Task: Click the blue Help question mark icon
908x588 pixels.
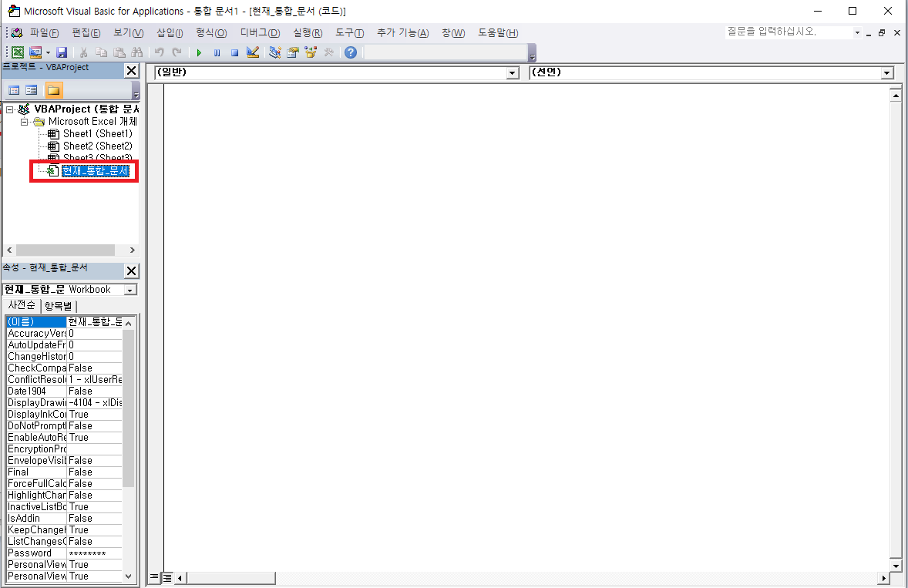Action: click(x=351, y=52)
